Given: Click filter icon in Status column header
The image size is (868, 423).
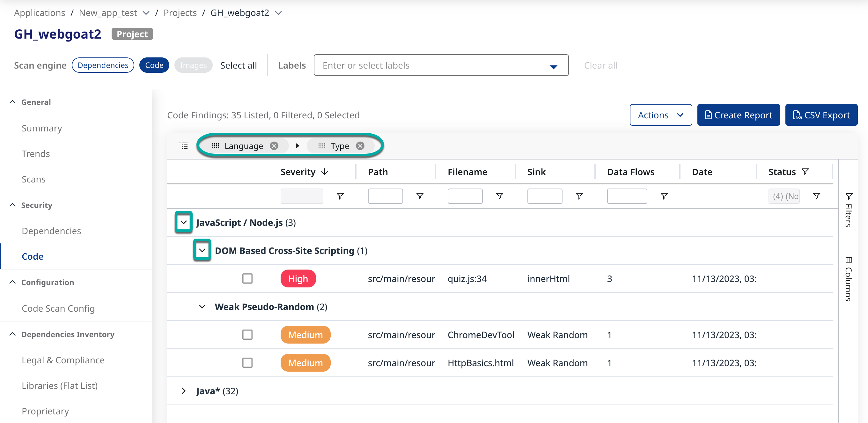Looking at the screenshot, I should [x=805, y=172].
